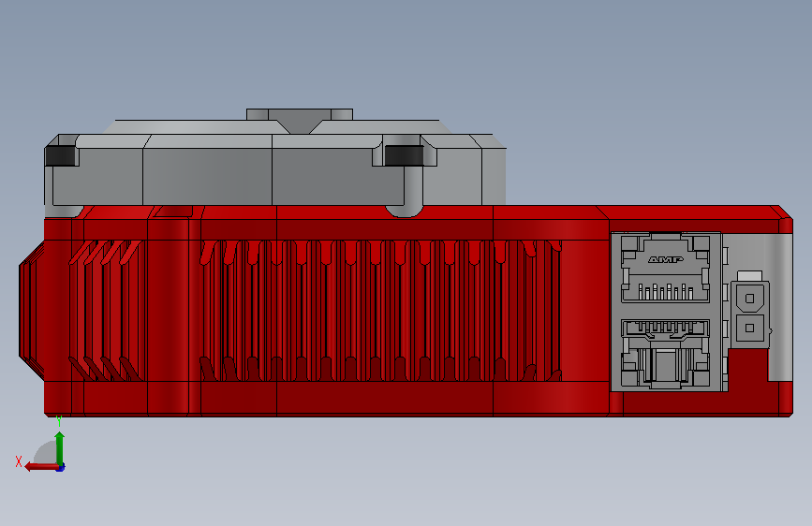This screenshot has width=812, height=526.
Task: Select the lower square pin of the power connector
Action: (x=749, y=328)
